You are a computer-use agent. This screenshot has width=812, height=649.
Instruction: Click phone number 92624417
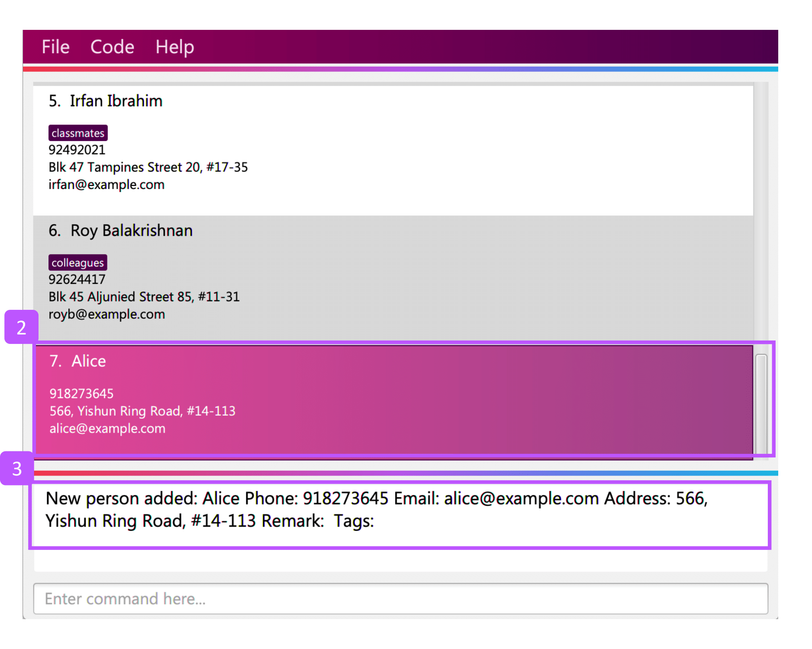(77, 280)
